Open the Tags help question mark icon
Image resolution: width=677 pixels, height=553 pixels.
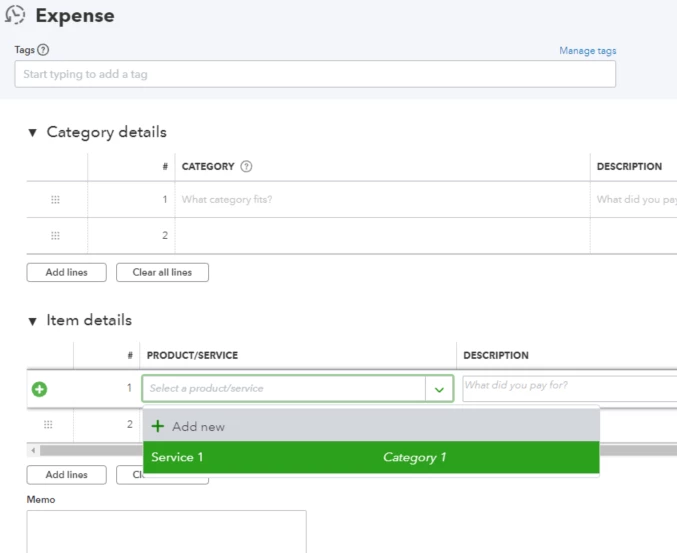[43, 50]
